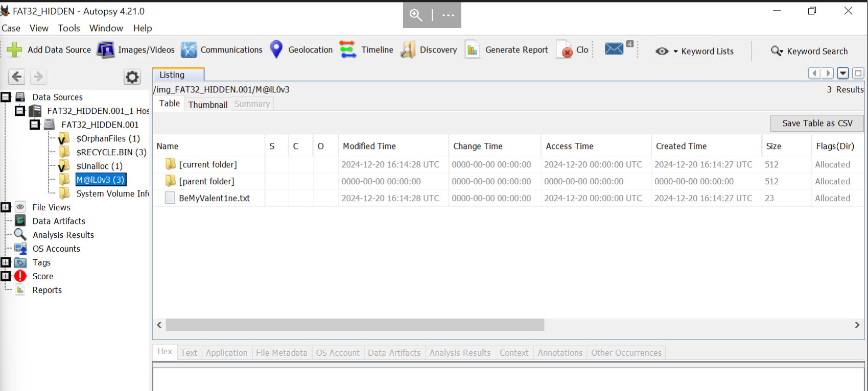
Task: Go back with left arrow button
Action: (17, 77)
